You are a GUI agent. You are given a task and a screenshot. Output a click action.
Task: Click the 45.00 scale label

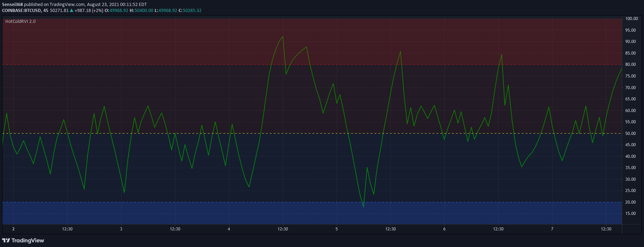click(631, 145)
